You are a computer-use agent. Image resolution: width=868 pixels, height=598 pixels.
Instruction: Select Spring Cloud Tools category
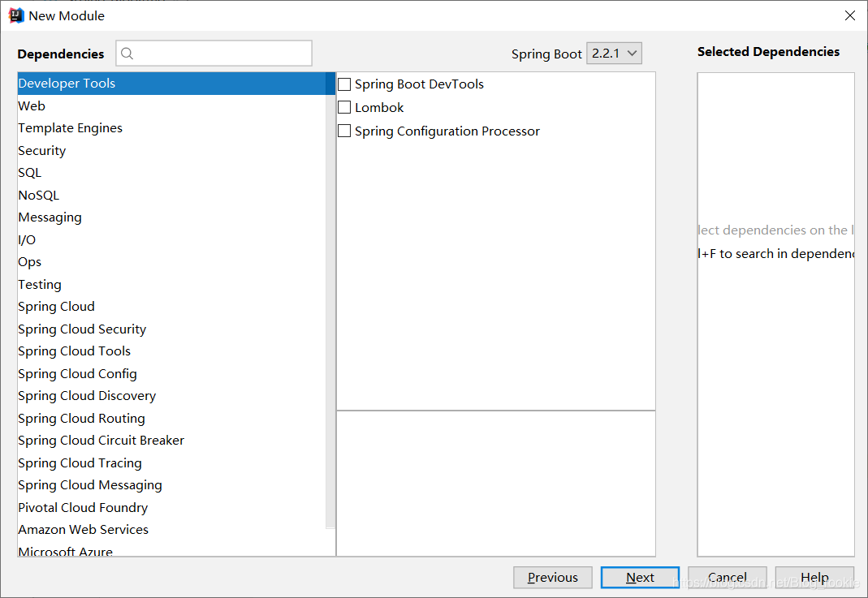(x=172, y=351)
